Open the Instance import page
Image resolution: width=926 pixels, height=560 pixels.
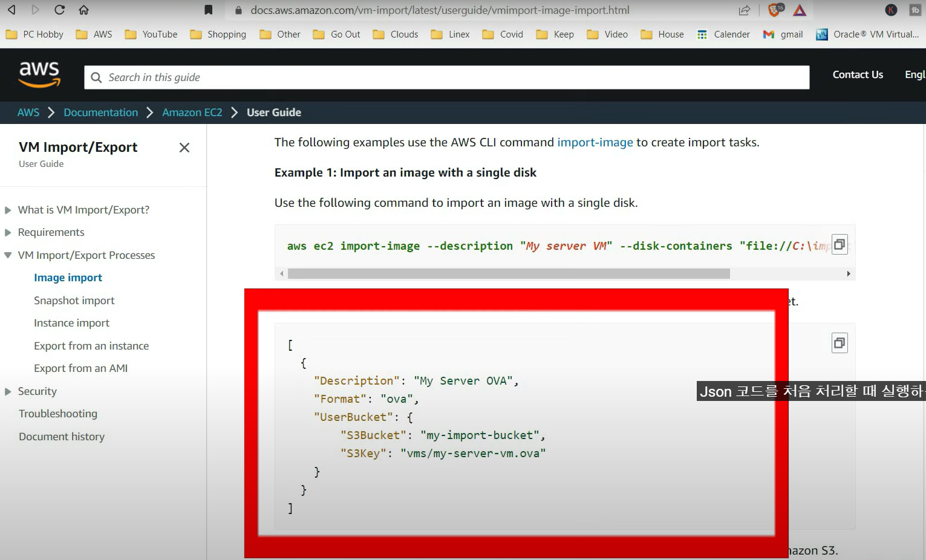click(x=71, y=323)
